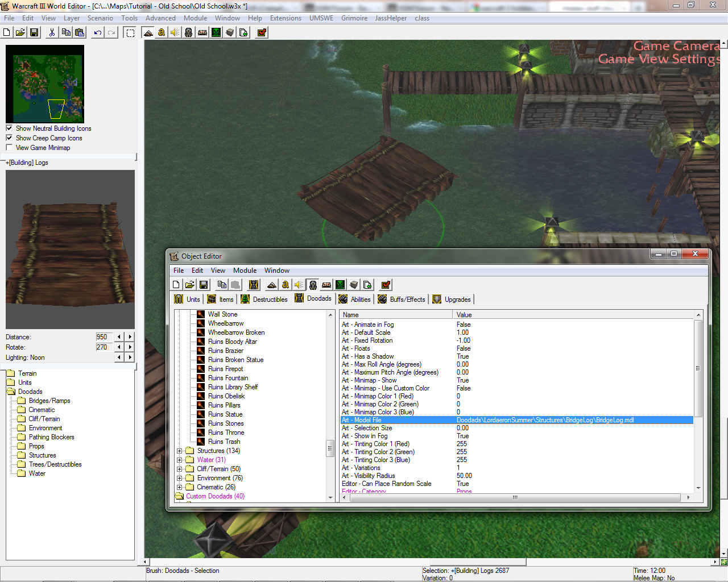Open Pathing Blockers folder in brush palette

click(x=51, y=437)
